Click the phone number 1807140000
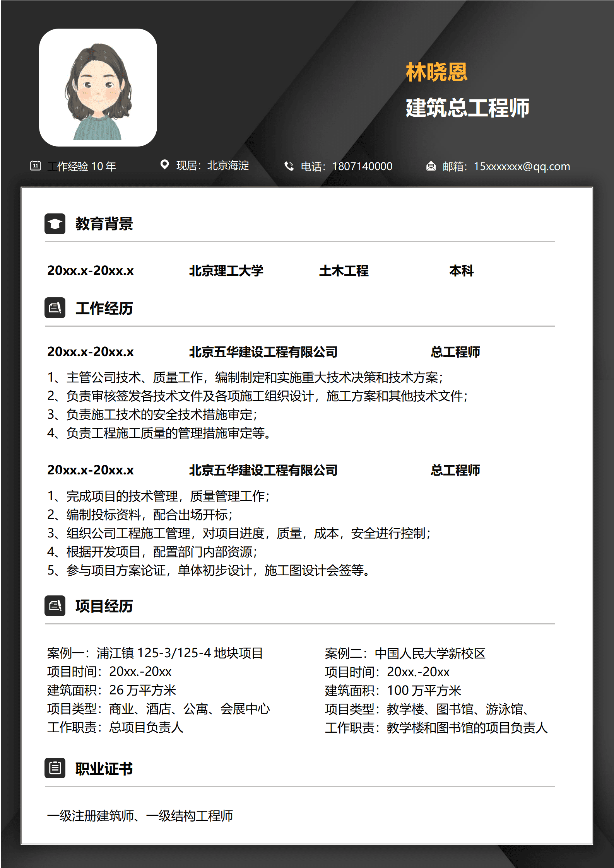Viewport: 614px width, 868px height. point(362,167)
